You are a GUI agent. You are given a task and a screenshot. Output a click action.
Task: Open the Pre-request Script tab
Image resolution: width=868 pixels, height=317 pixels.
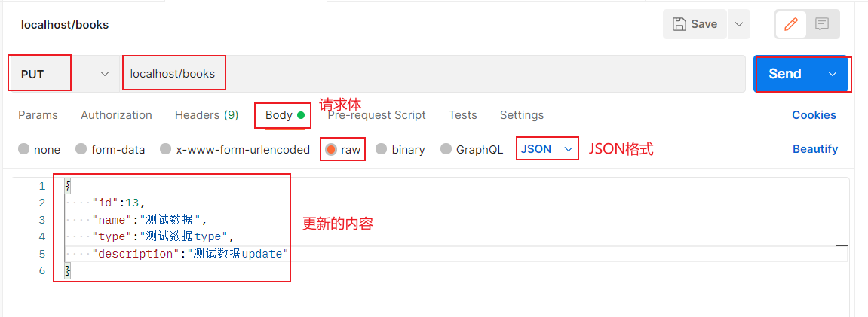tap(376, 115)
